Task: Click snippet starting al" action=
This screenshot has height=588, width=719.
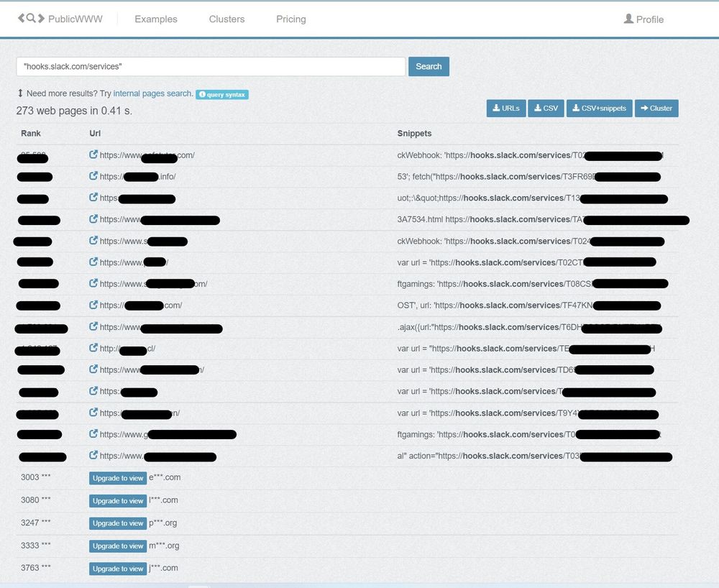Action: pos(535,456)
